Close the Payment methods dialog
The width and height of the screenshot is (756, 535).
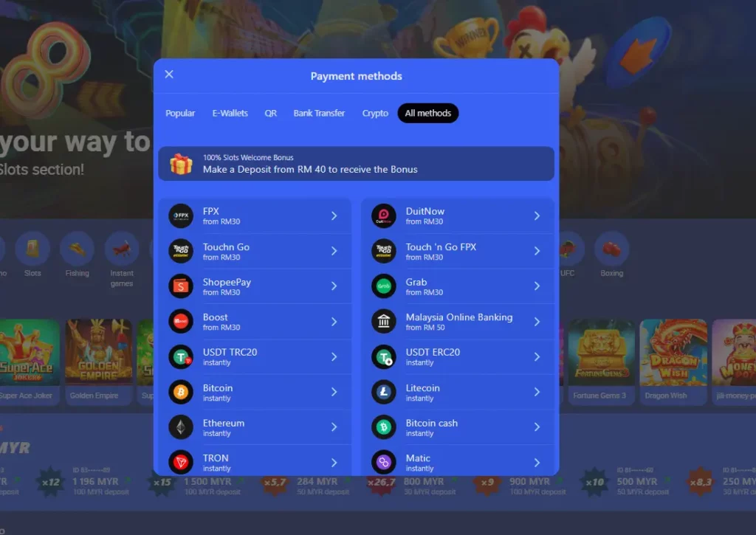[169, 75]
